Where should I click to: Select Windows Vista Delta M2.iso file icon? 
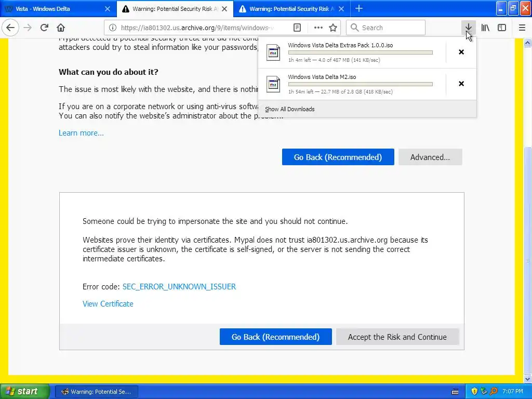(273, 84)
